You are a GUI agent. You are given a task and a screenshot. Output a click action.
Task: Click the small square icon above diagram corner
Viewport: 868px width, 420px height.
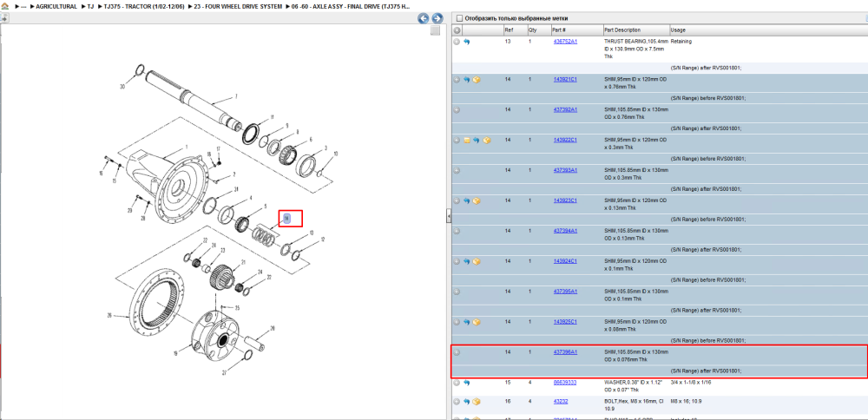point(435,30)
